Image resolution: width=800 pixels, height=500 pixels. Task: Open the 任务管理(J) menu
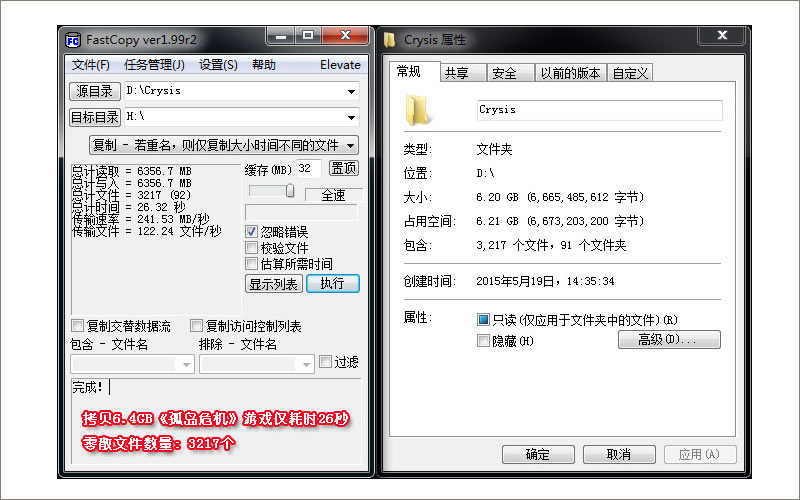click(154, 65)
